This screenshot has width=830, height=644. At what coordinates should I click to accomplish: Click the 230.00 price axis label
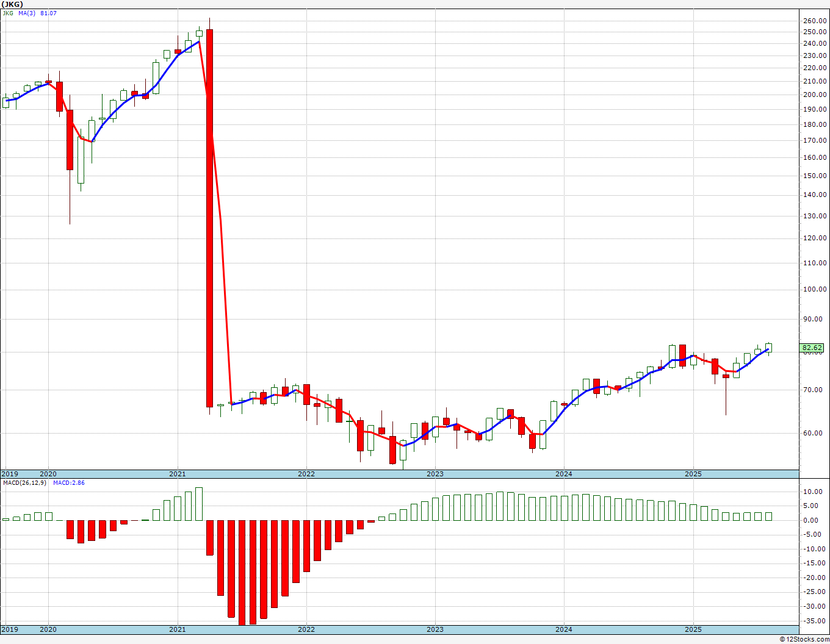815,55
